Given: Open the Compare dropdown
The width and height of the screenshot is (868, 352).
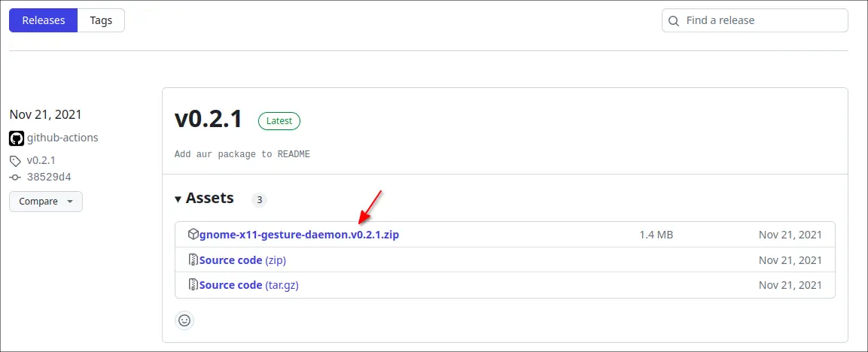Looking at the screenshot, I should pyautogui.click(x=46, y=202).
